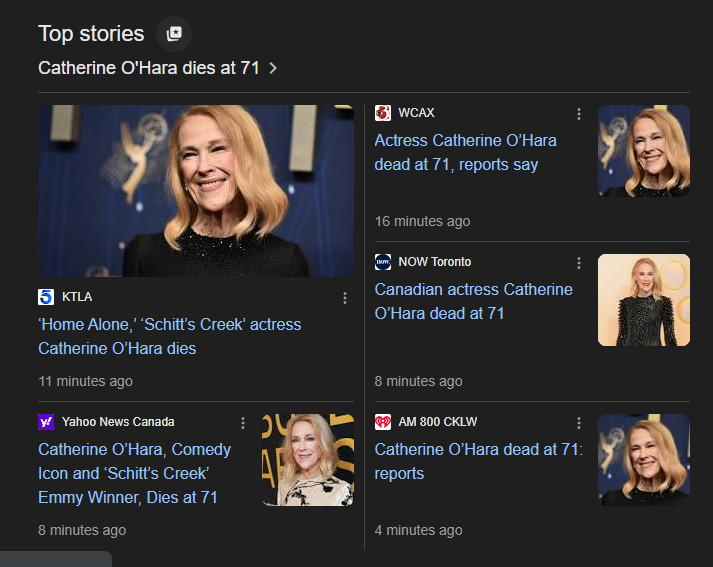Click the Yahoo News Canada logo icon
The width and height of the screenshot is (713, 567).
pos(46,422)
